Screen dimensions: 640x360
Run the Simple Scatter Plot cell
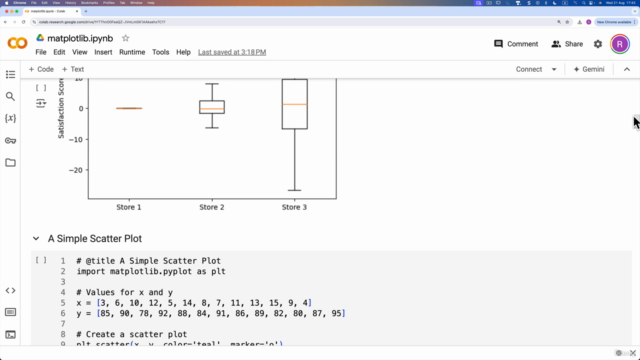coord(41,260)
